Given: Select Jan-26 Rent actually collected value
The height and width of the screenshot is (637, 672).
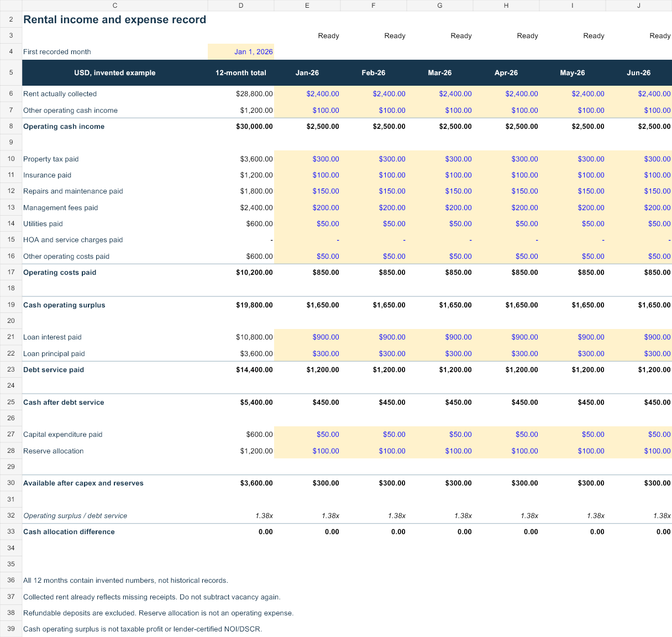Looking at the screenshot, I should point(307,94).
